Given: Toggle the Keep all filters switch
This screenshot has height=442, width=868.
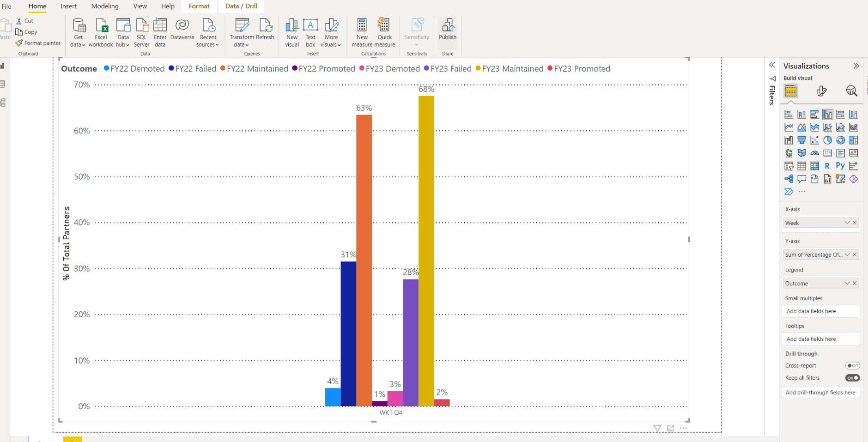Looking at the screenshot, I should 852,378.
